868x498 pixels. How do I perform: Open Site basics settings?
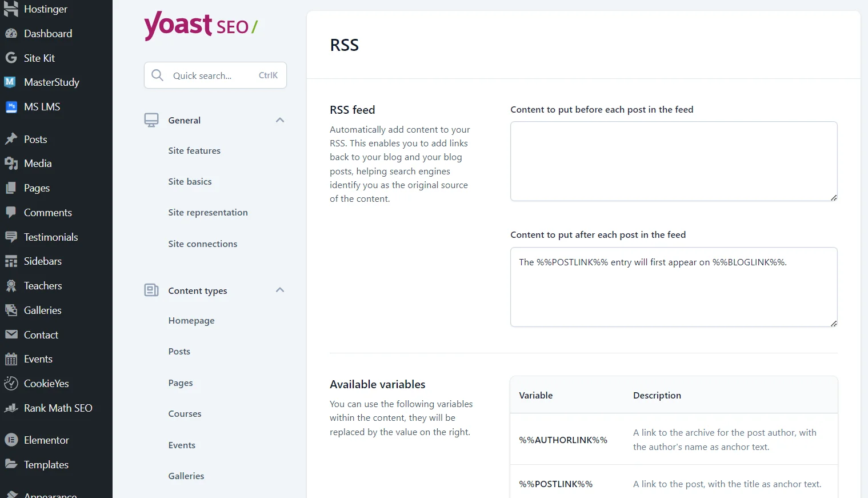(190, 182)
